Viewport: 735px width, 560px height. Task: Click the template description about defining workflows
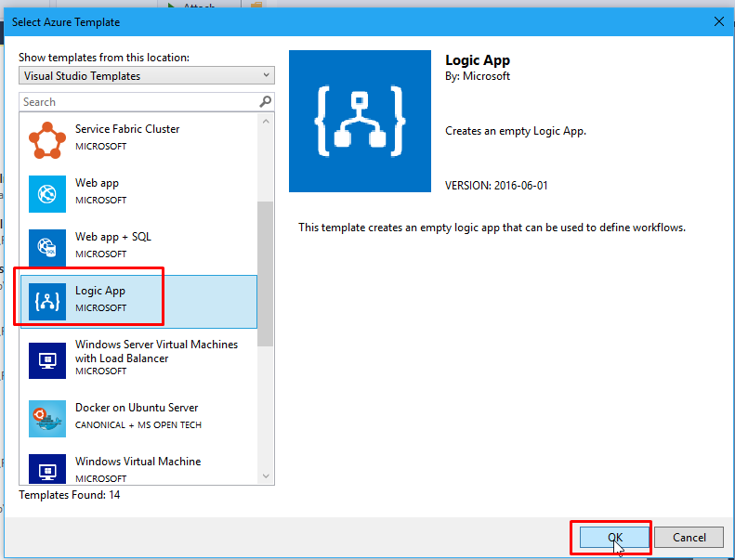point(492,228)
